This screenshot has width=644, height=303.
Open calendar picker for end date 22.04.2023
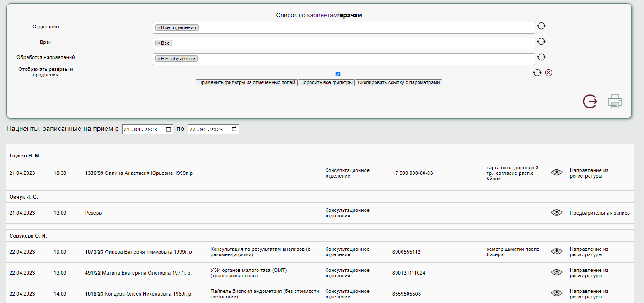click(235, 130)
